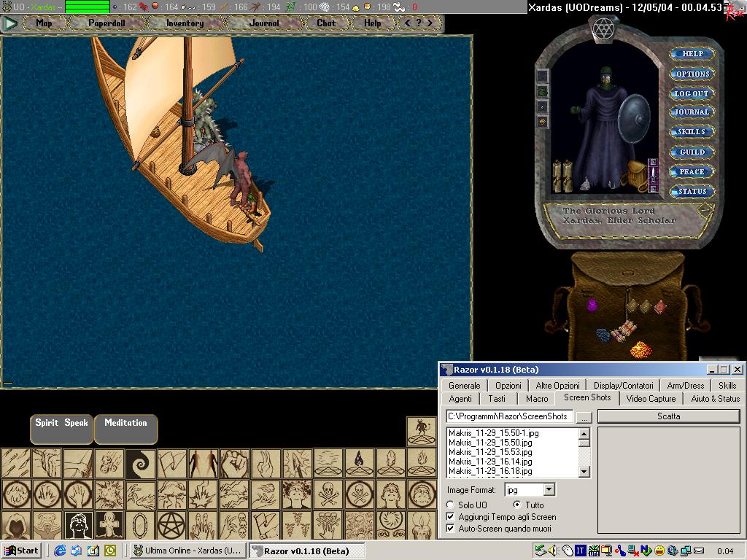This screenshot has height=560, width=747.
Task: Uncheck Aggiungi Tempo agli Screen
Action: coord(450,517)
